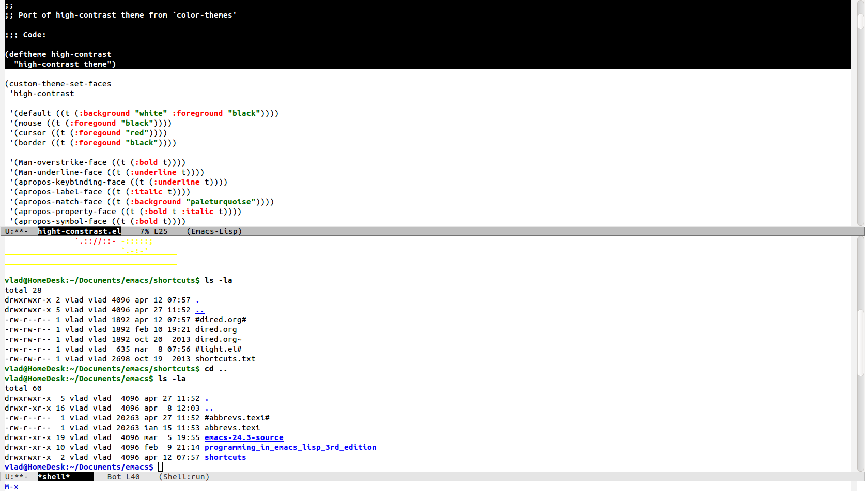
Task: Click the M-x minibuffer prompt
Action: coord(11,487)
